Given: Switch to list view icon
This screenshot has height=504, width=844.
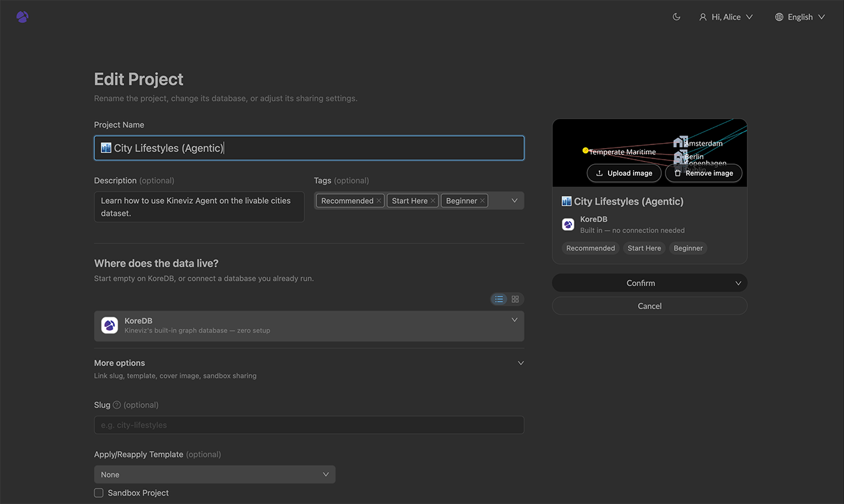Looking at the screenshot, I should point(499,299).
